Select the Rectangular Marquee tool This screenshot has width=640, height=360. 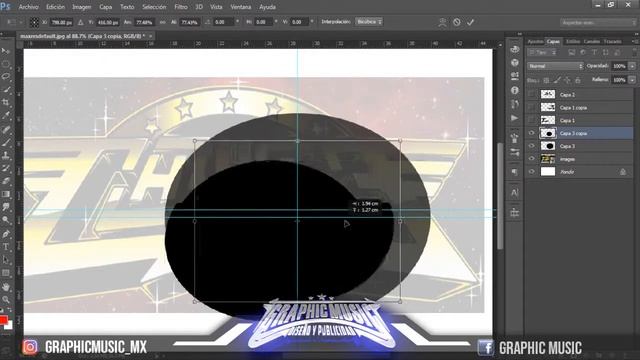pos(6,64)
